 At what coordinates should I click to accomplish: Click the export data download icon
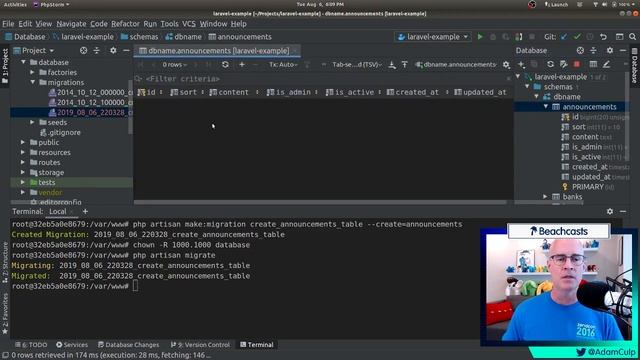tap(392, 64)
